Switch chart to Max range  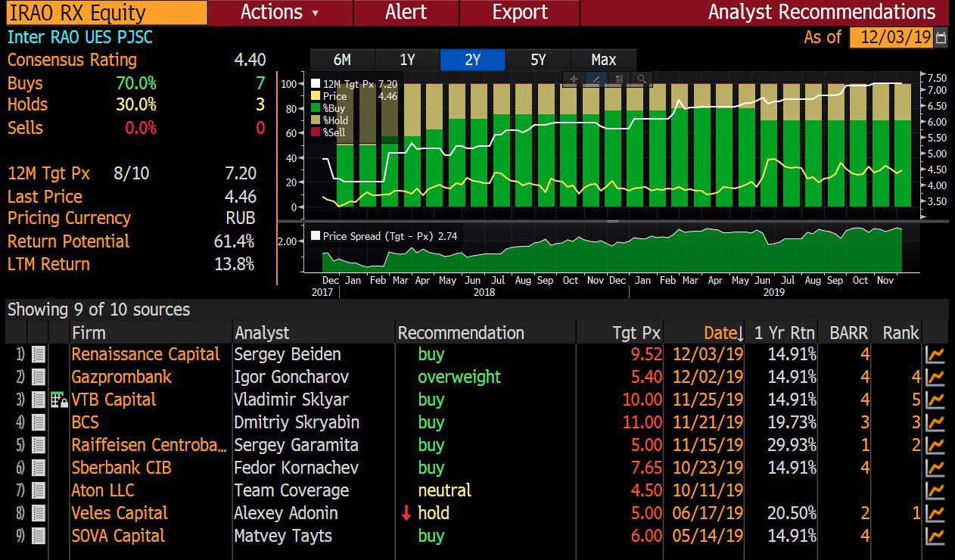(604, 60)
